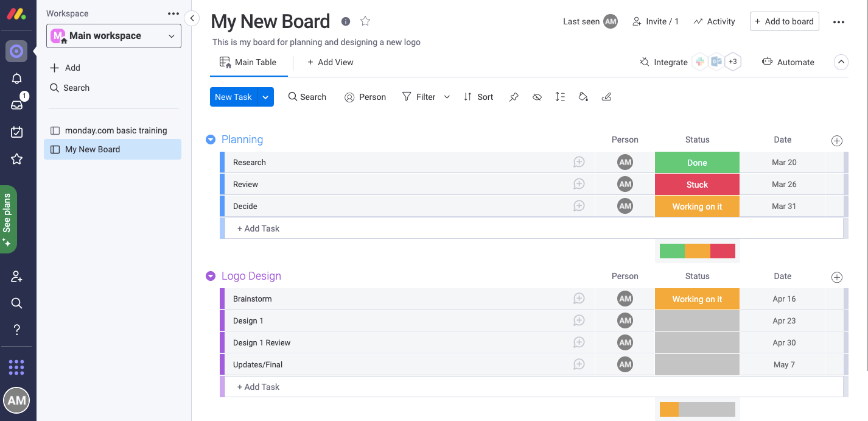Click the Planning group status progress bar
This screenshot has height=421, width=868.
(x=698, y=250)
